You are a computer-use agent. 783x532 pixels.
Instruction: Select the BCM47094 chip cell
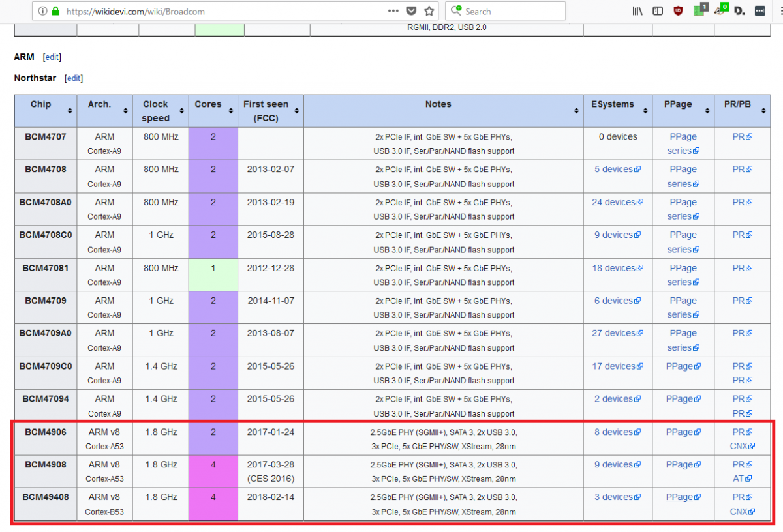46,406
